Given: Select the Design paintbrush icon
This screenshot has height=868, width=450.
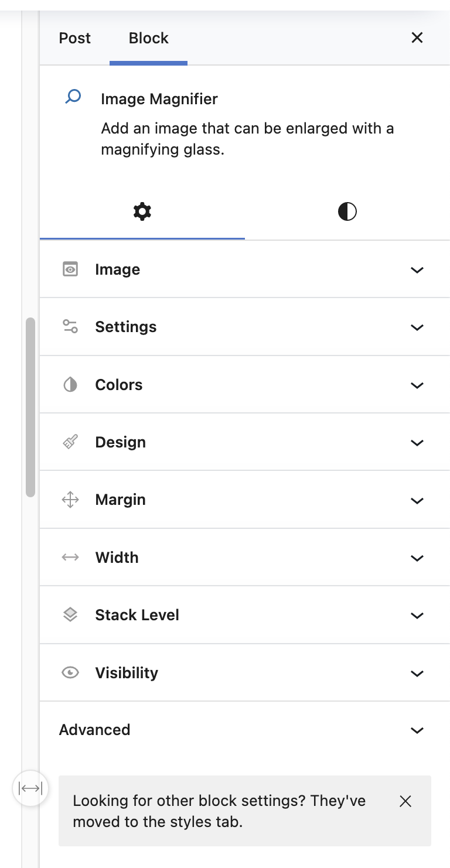Looking at the screenshot, I should [x=70, y=442].
